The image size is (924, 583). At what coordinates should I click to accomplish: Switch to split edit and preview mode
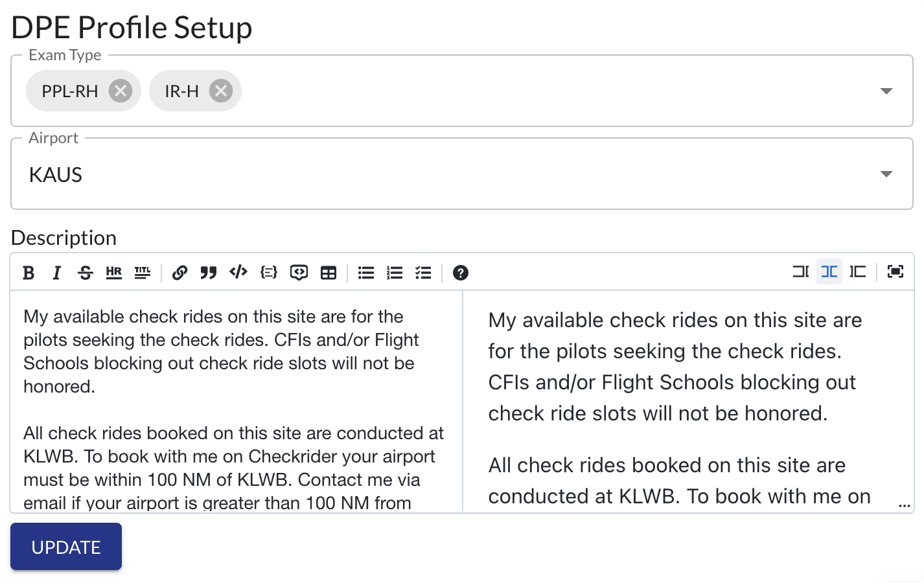829,271
